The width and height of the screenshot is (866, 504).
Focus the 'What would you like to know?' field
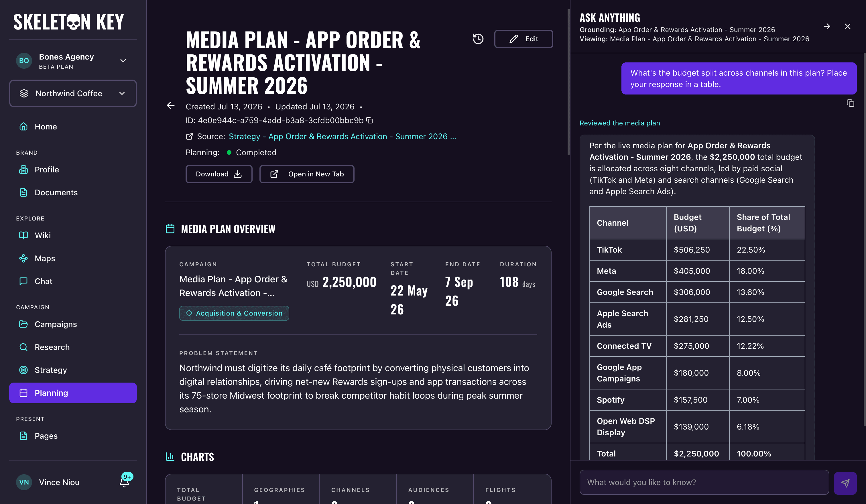[x=704, y=482]
